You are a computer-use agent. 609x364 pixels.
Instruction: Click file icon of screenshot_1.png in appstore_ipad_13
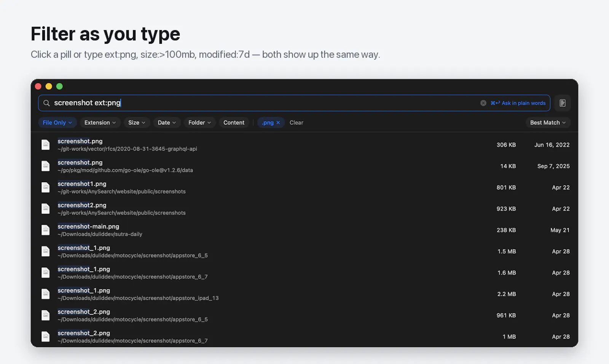tap(46, 294)
